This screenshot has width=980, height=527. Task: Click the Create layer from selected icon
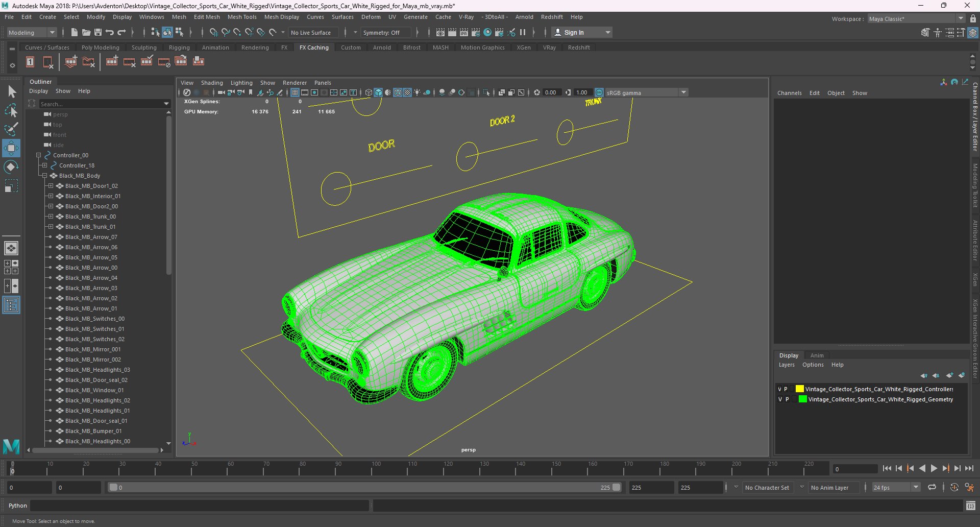point(962,375)
